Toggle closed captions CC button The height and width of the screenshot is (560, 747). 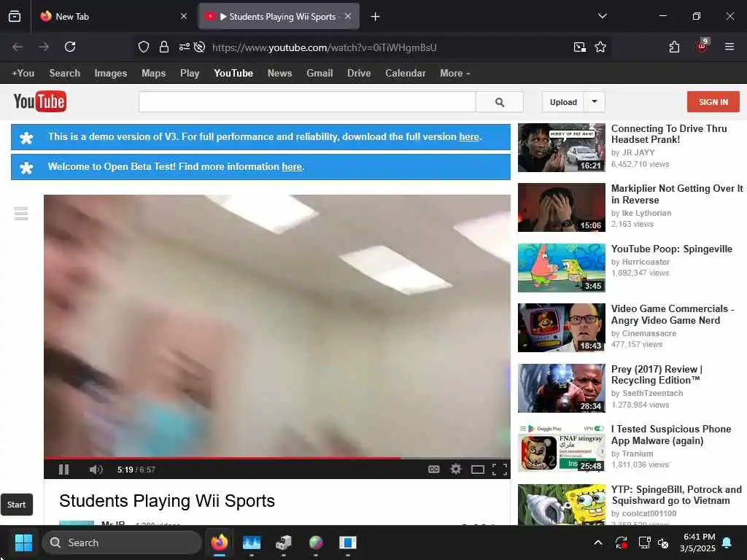433,470
